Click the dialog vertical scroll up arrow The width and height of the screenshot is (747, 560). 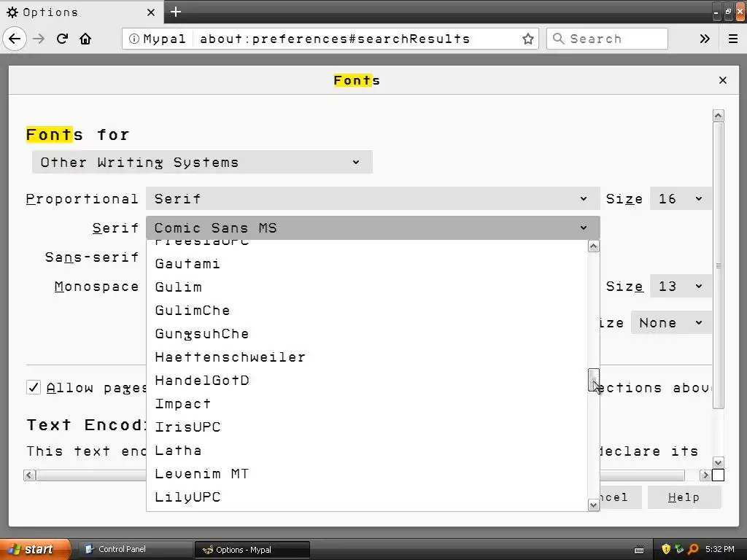pos(719,116)
